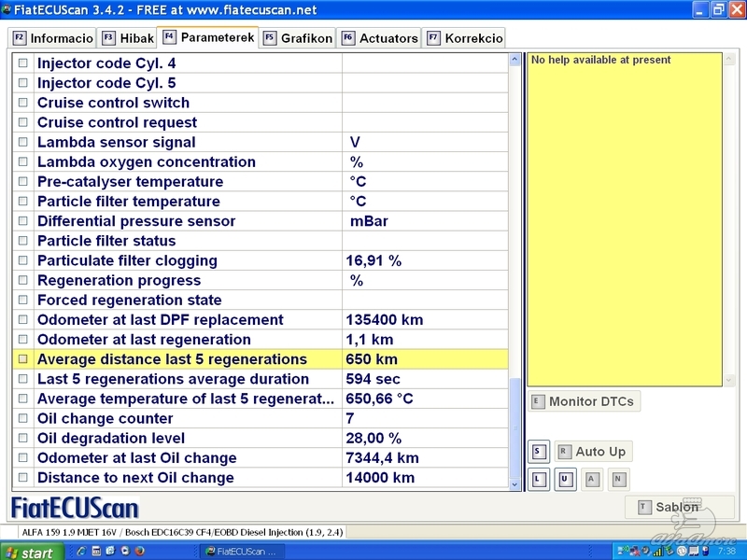Enable the Lambda oxygen concentration checkbox
Viewport: 747px width, 560px height.
pos(22,161)
